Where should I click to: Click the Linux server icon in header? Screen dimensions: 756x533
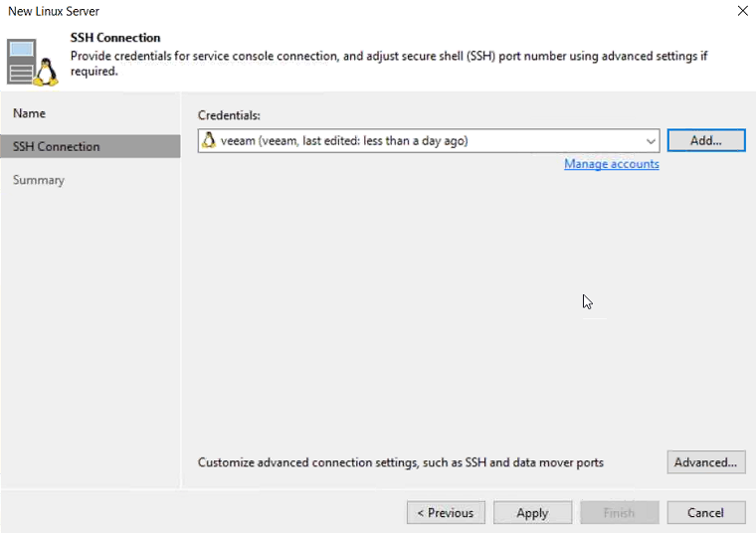tap(32, 63)
